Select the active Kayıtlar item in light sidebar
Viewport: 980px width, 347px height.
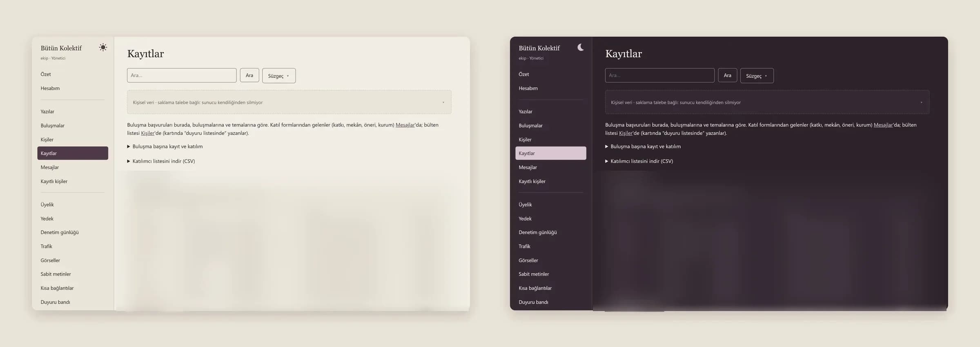[73, 153]
